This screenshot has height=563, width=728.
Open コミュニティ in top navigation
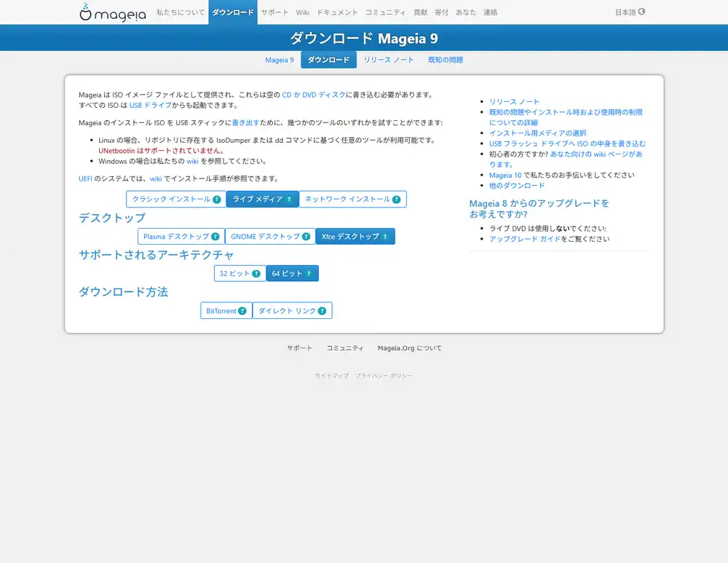coord(385,12)
